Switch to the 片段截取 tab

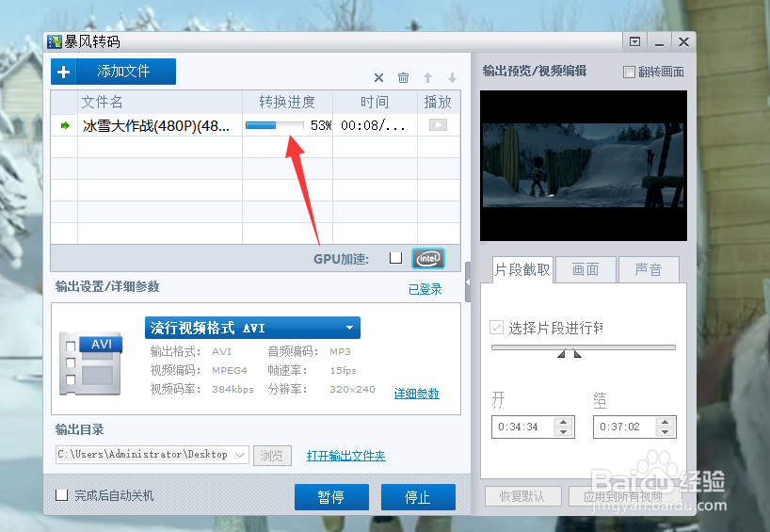click(x=522, y=269)
